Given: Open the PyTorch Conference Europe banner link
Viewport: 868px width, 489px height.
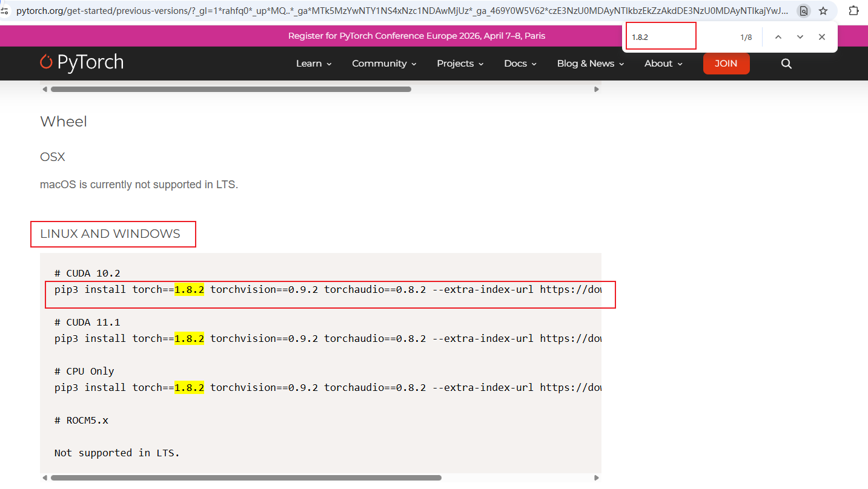Looking at the screenshot, I should tap(416, 36).
